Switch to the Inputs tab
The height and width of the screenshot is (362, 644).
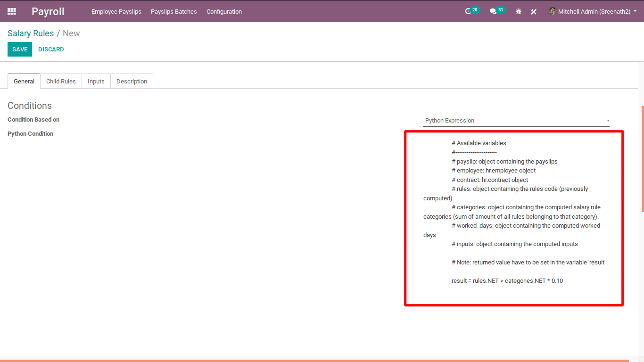tap(96, 81)
